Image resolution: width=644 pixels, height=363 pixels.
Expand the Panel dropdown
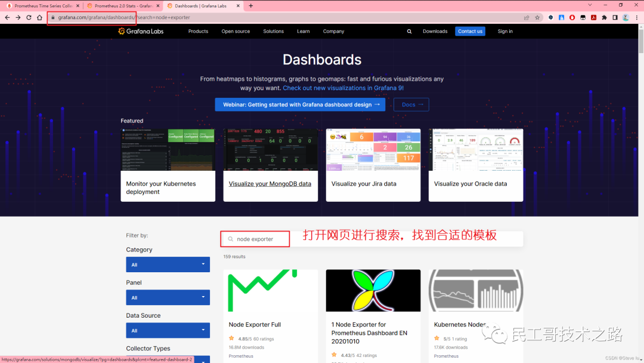coord(168,298)
